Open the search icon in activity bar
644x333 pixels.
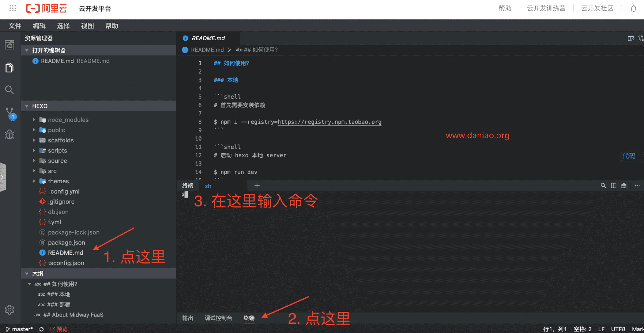point(10,90)
